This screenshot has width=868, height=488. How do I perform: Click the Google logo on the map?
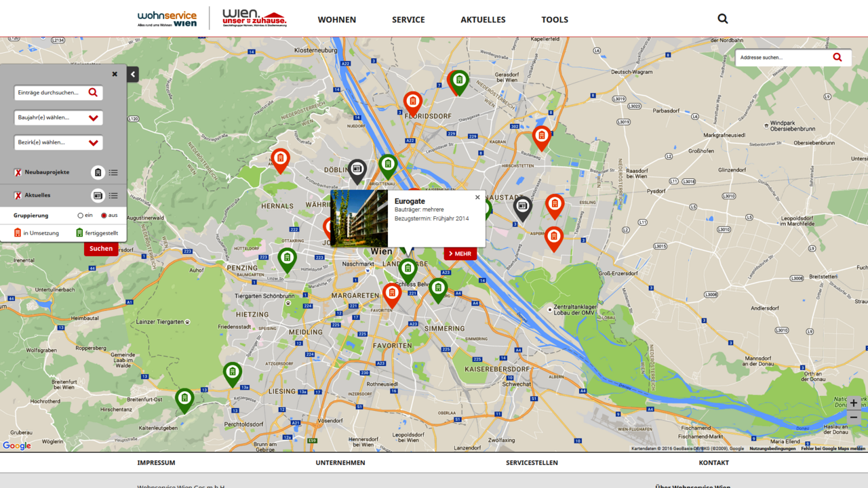17,445
